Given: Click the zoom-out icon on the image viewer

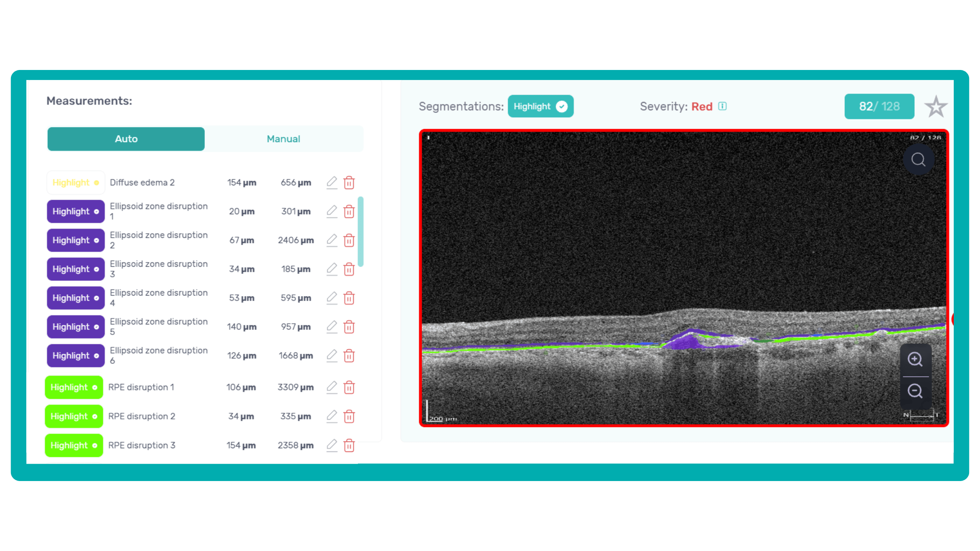Looking at the screenshot, I should [x=916, y=391].
